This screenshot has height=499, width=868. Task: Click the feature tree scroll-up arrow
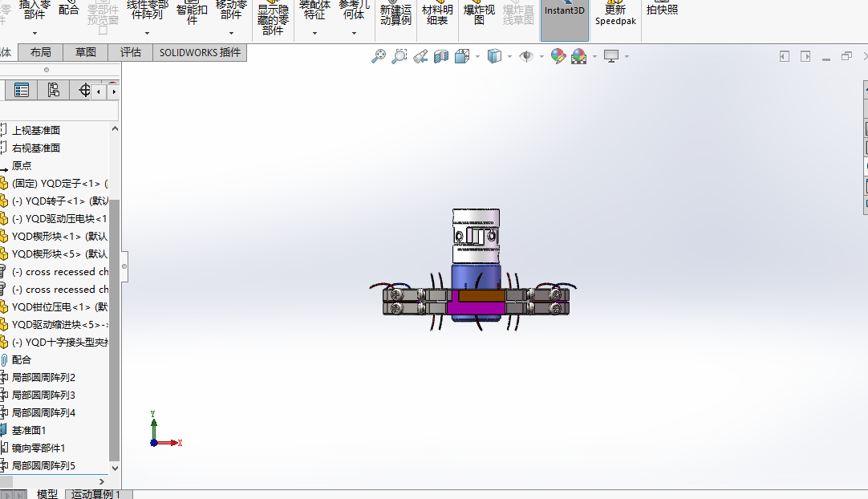click(x=116, y=128)
